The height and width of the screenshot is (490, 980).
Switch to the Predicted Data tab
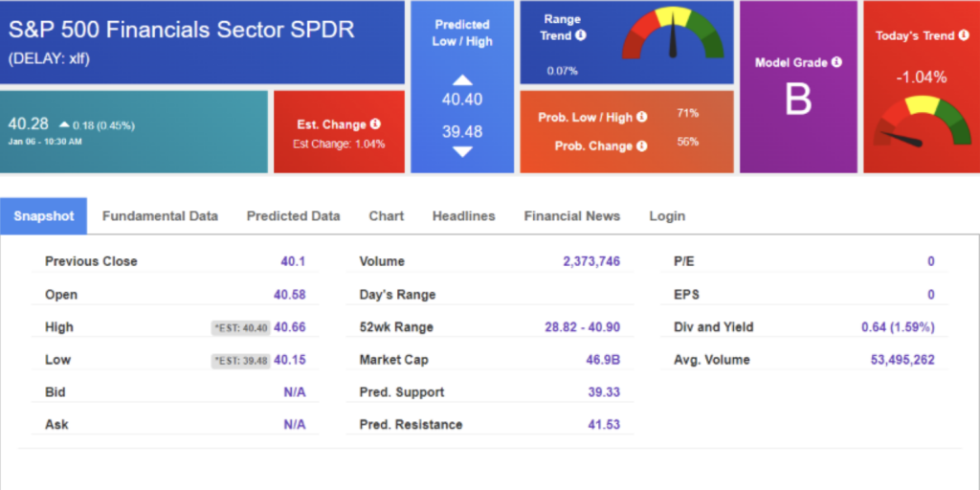click(x=293, y=216)
